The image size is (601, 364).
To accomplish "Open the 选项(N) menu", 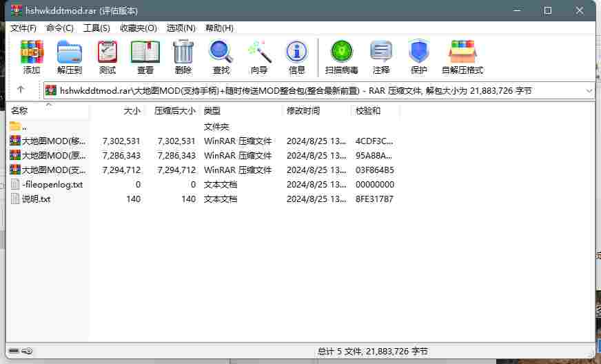I will click(x=181, y=28).
